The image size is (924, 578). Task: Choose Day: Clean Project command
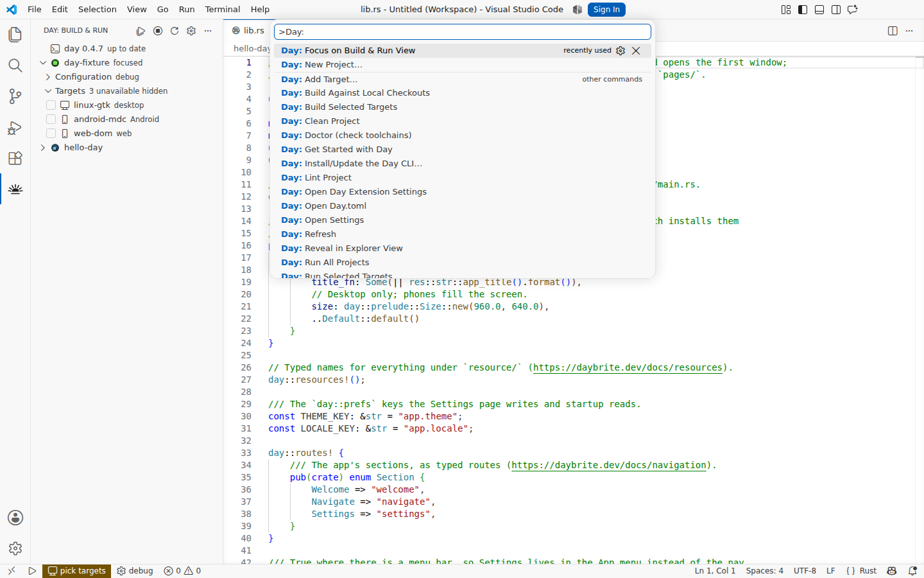tap(463, 121)
